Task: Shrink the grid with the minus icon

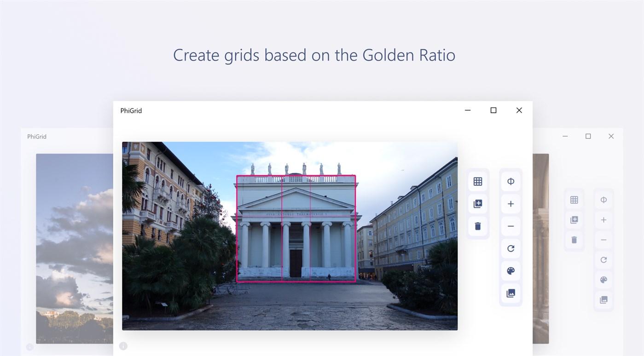Action: pos(511,226)
